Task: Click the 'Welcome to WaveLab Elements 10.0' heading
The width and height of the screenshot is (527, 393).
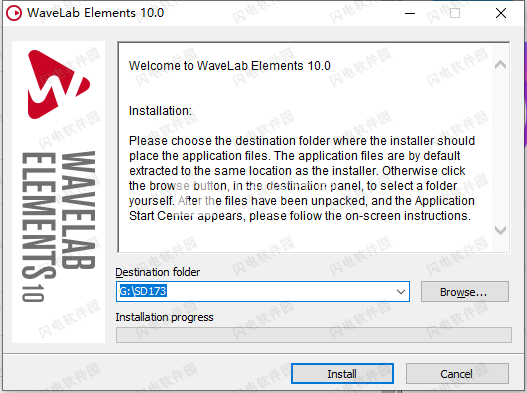Action: tap(230, 66)
